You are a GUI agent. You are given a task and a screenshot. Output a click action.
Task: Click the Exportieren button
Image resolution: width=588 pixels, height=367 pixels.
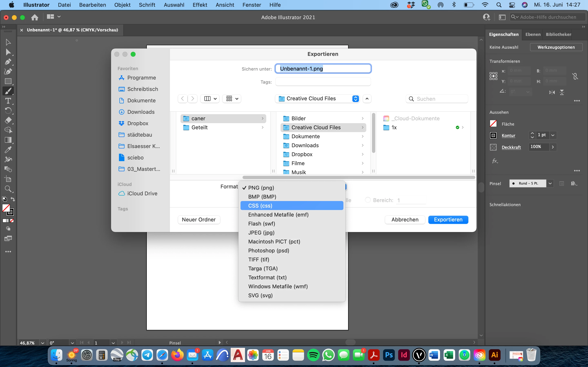coord(448,220)
